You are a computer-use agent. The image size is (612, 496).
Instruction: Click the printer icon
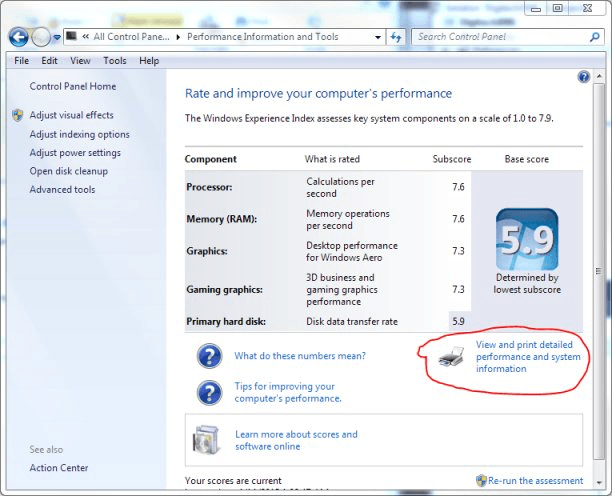(x=451, y=356)
